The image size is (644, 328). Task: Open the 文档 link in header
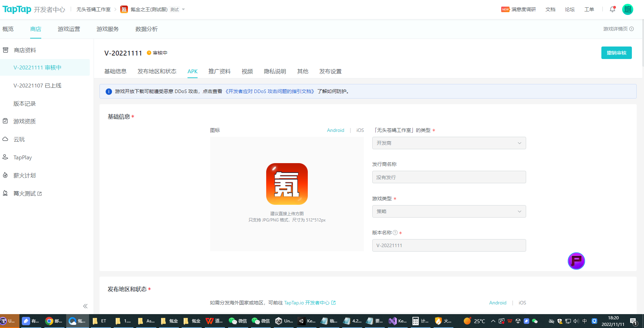click(550, 9)
